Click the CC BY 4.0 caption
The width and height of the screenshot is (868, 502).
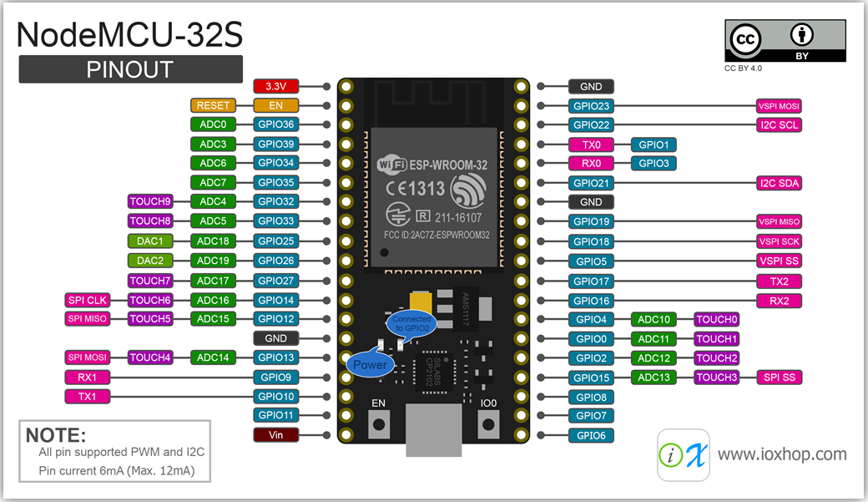(x=743, y=68)
